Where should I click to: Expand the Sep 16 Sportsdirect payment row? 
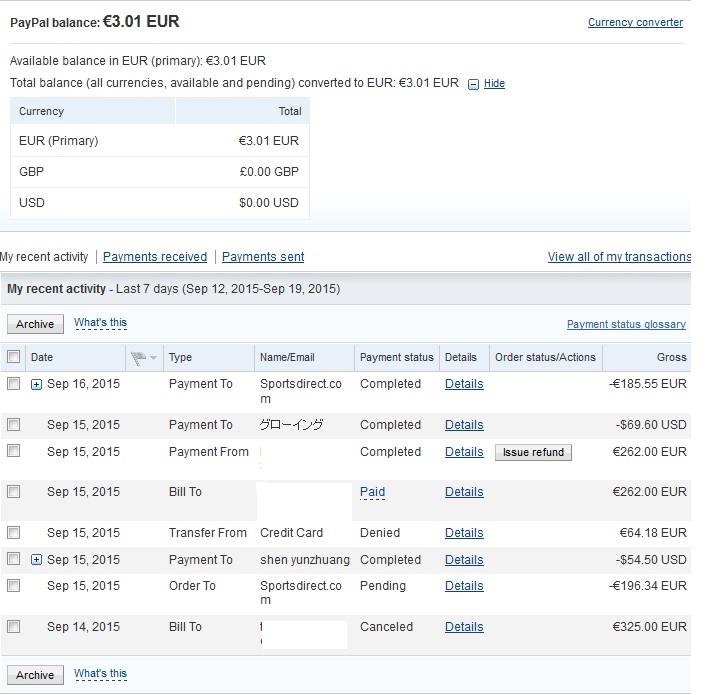click(x=37, y=384)
